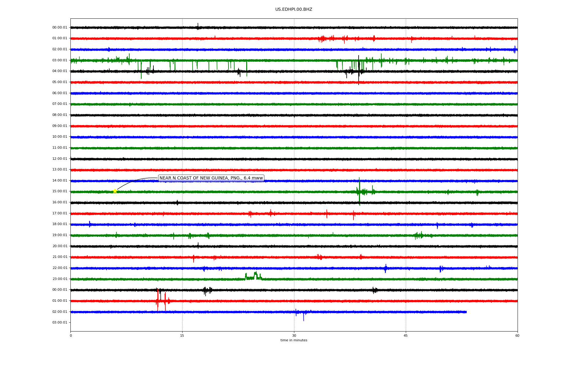Click the 0 tick on the time axis
Image resolution: width=588 pixels, height=368 pixels.
pos(71,335)
